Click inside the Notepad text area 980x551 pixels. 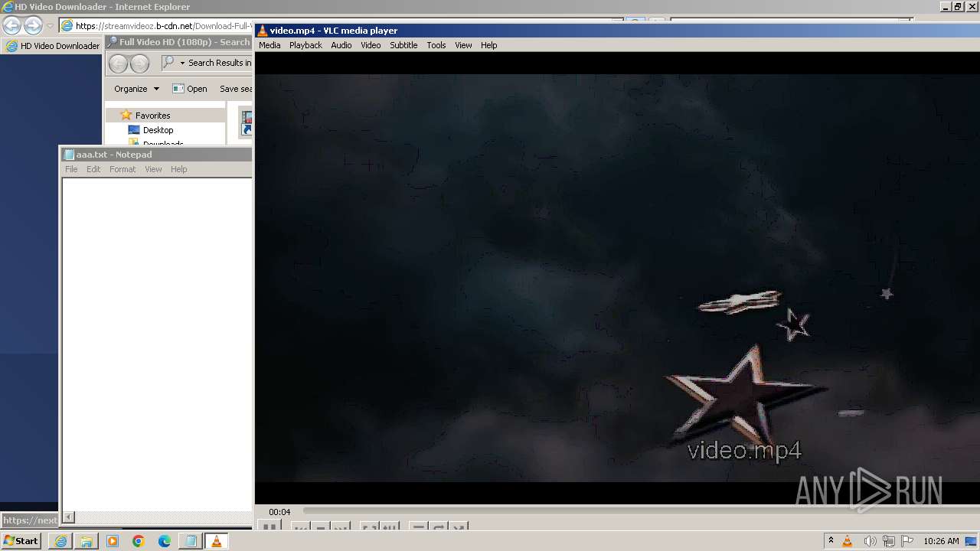157,344
